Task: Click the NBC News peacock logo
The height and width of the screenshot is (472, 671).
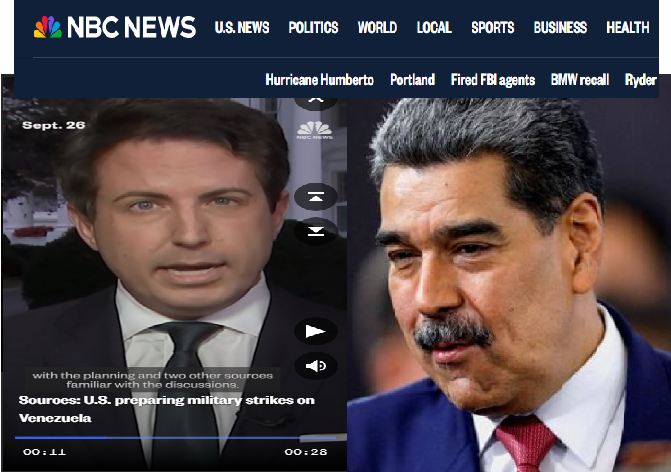Action: (47, 27)
